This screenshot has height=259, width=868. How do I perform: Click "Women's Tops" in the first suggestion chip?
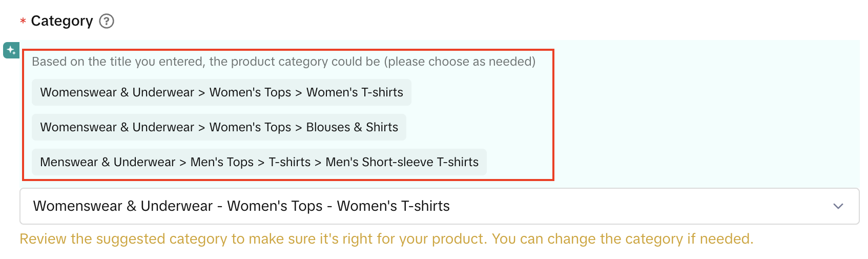click(x=250, y=92)
